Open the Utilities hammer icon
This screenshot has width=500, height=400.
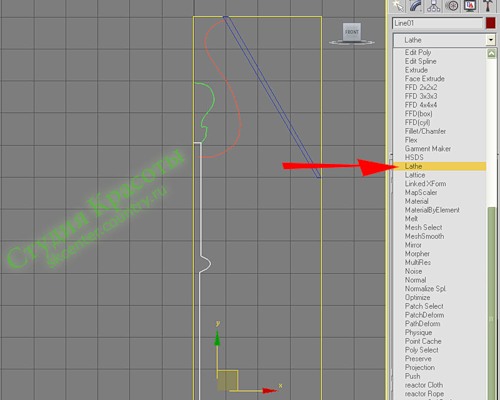[x=488, y=5]
